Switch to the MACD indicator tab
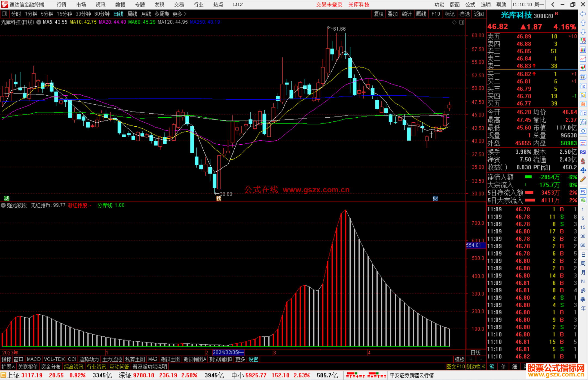The image size is (588, 380). (33, 359)
